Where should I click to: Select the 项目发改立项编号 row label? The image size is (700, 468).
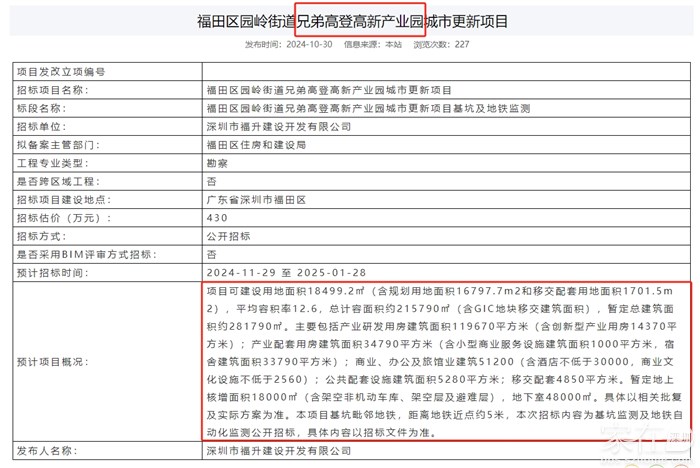click(61, 73)
